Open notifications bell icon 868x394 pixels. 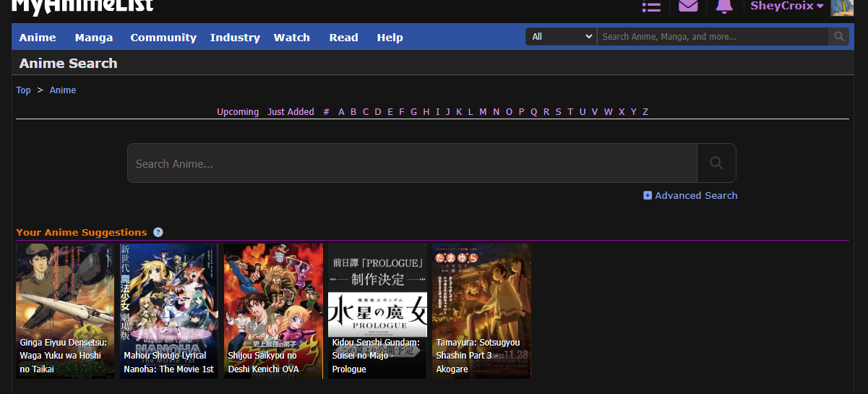click(x=724, y=6)
